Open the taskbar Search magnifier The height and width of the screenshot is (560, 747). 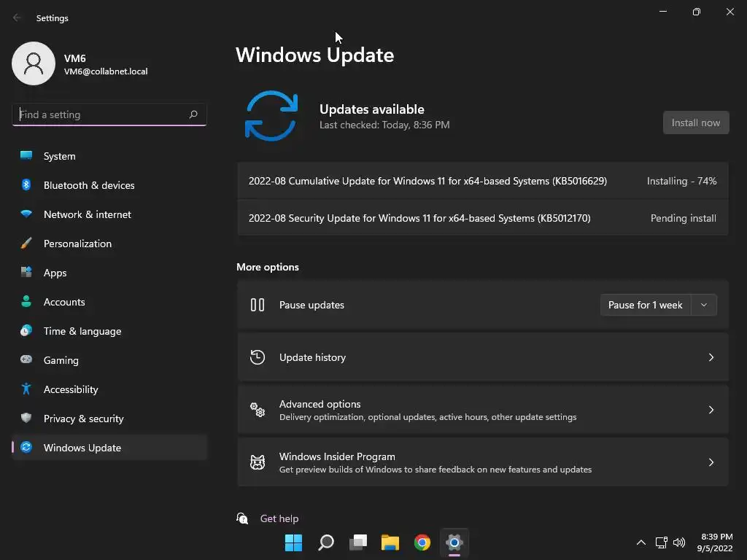pyautogui.click(x=326, y=542)
